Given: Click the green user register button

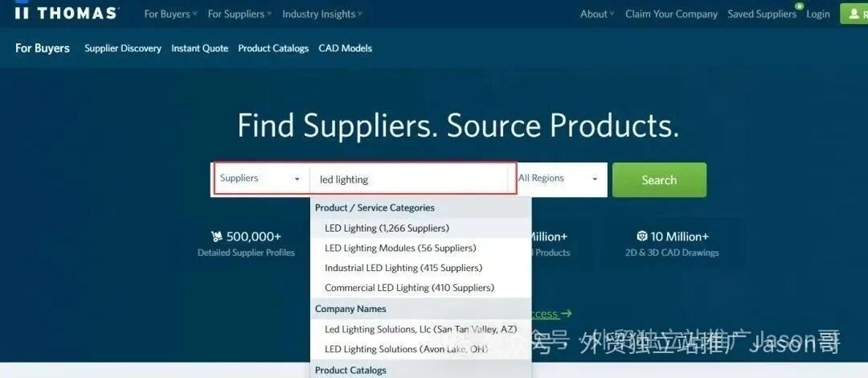Looking at the screenshot, I should pos(854,14).
